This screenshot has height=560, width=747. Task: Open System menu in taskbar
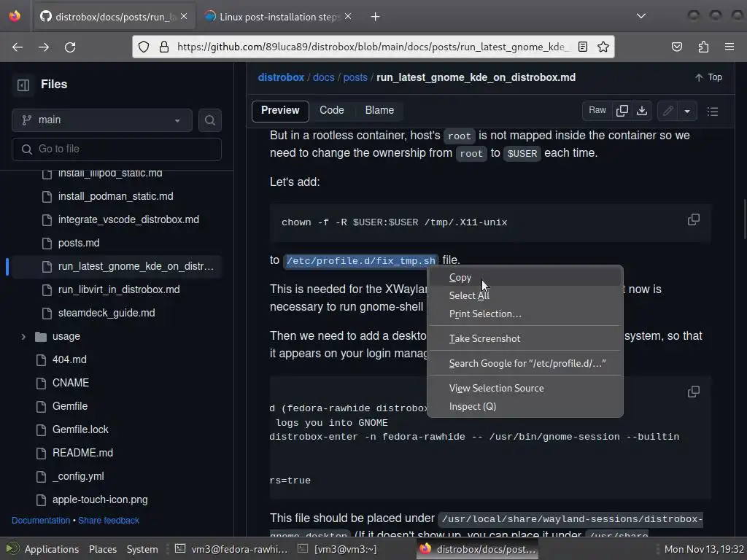142,549
